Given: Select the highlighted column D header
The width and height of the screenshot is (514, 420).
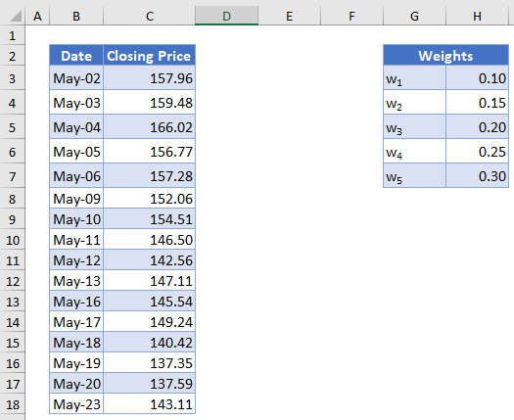Looking at the screenshot, I should (x=226, y=16).
